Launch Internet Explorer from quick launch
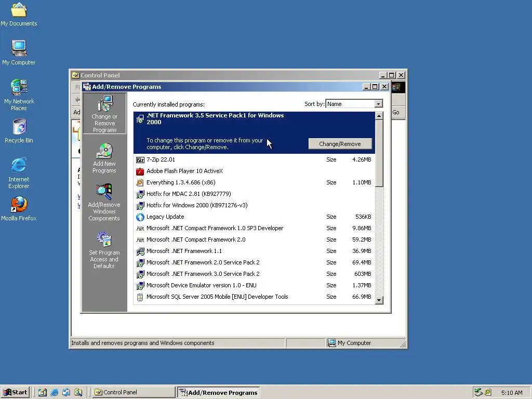 coord(54,392)
